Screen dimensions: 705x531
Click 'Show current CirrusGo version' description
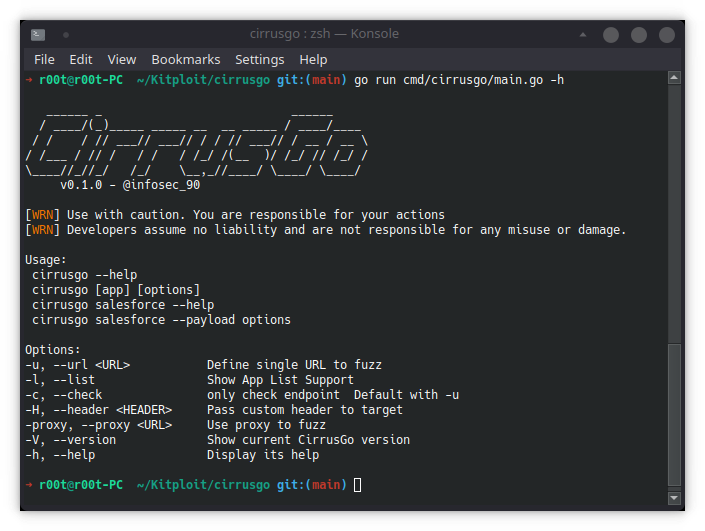point(308,440)
